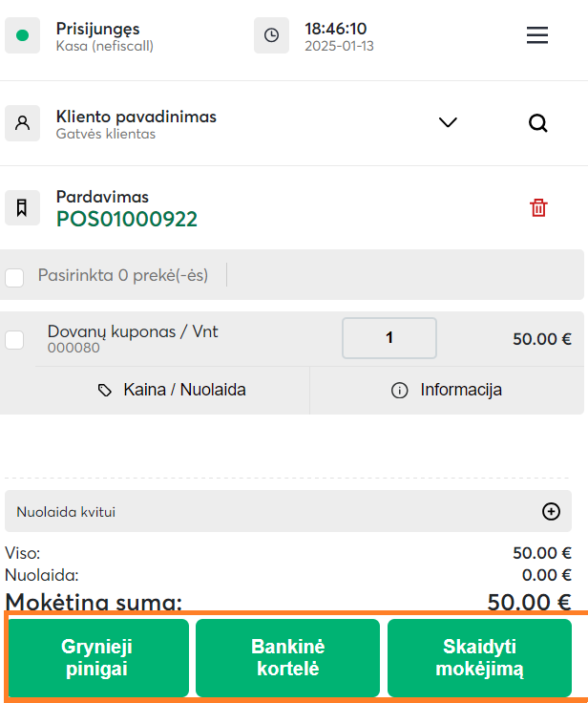Click the sale bookmark icon
This screenshot has width=588, height=703.
[23, 207]
